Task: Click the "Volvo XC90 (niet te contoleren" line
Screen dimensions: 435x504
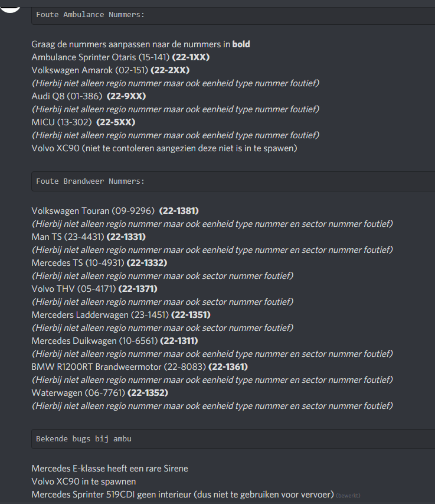Action: pyautogui.click(x=164, y=148)
